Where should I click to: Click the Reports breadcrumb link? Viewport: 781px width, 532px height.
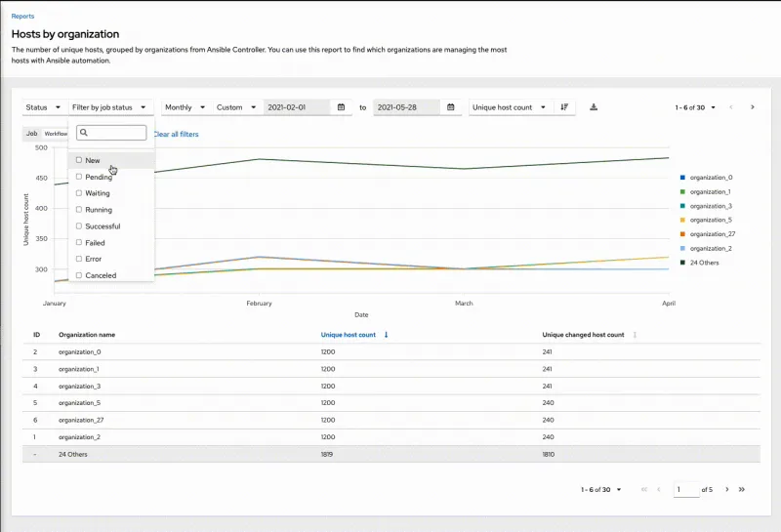(22, 16)
